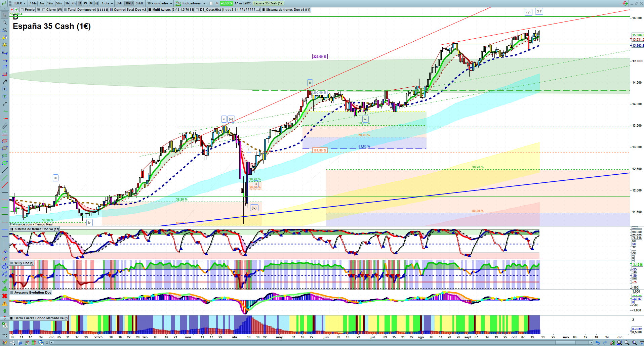Toggle the Precio checkbox
The width and height of the screenshot is (644, 346).
pos(22,10)
